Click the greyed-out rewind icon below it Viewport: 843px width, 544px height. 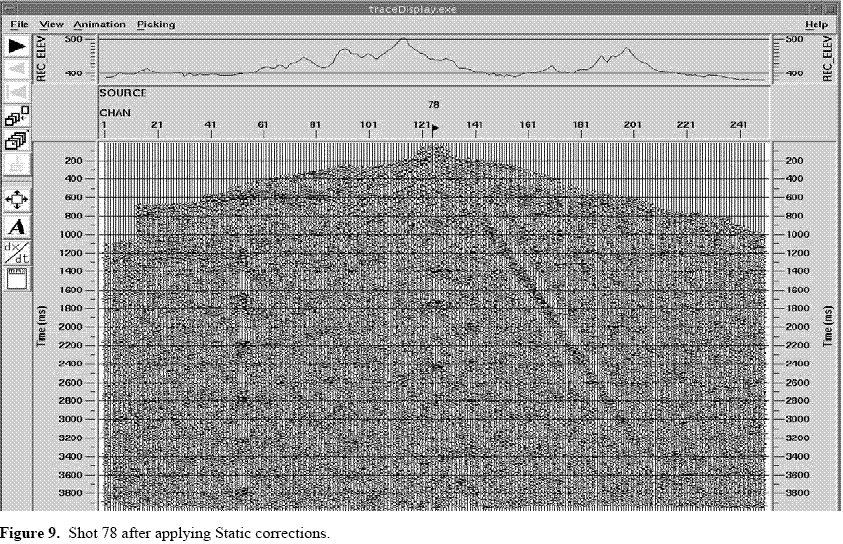pyautogui.click(x=18, y=90)
